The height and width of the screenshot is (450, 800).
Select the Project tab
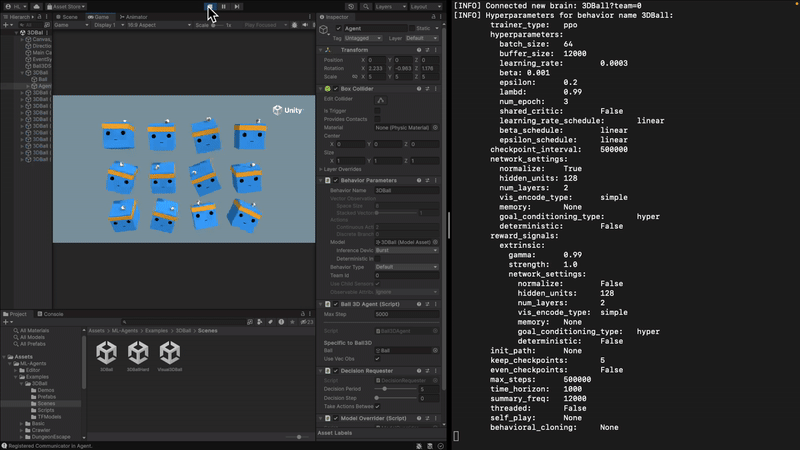point(15,314)
